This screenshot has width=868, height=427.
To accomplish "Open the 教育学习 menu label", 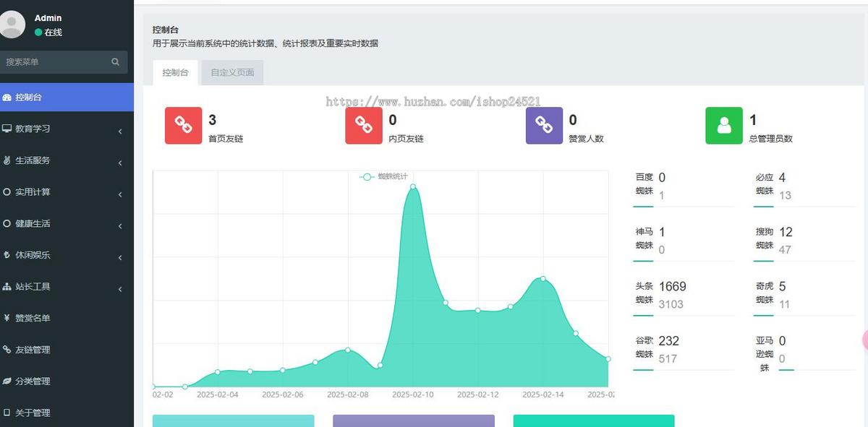I will (x=33, y=129).
